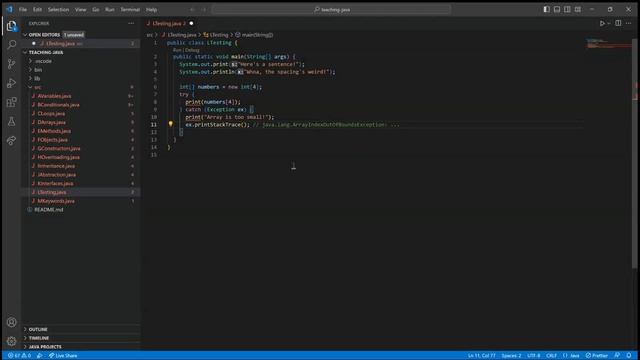Click the editor vertical scrollbar
This screenshot has width=640, height=360.
tap(635, 153)
